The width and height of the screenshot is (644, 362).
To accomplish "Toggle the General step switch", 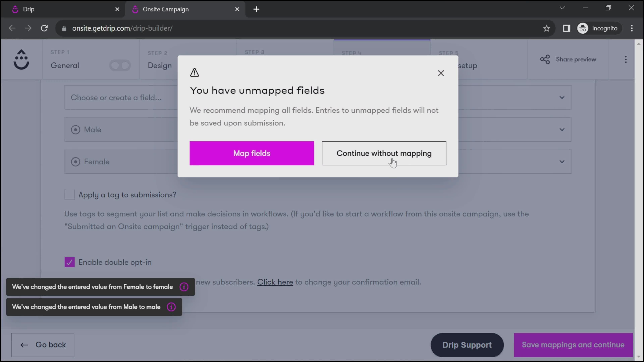I will [120, 66].
